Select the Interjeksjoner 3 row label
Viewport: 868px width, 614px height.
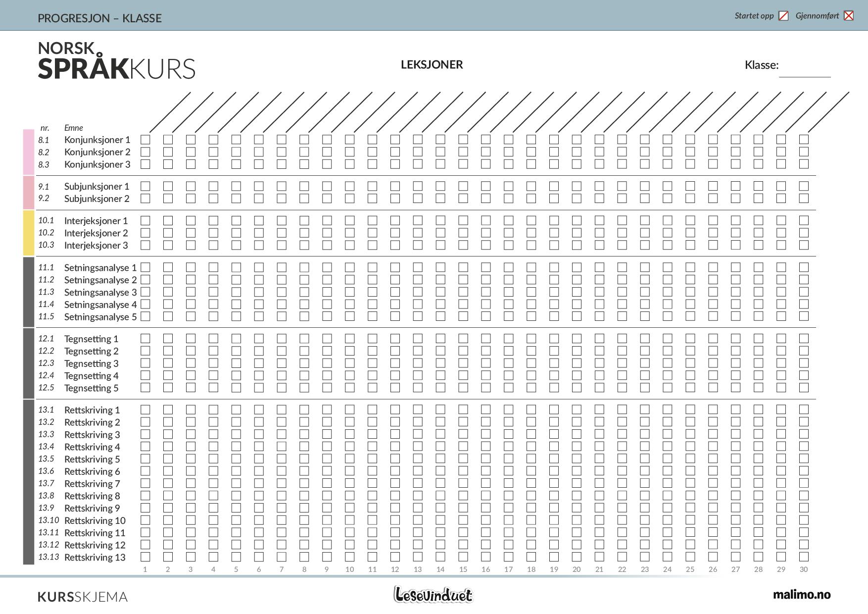(x=96, y=245)
